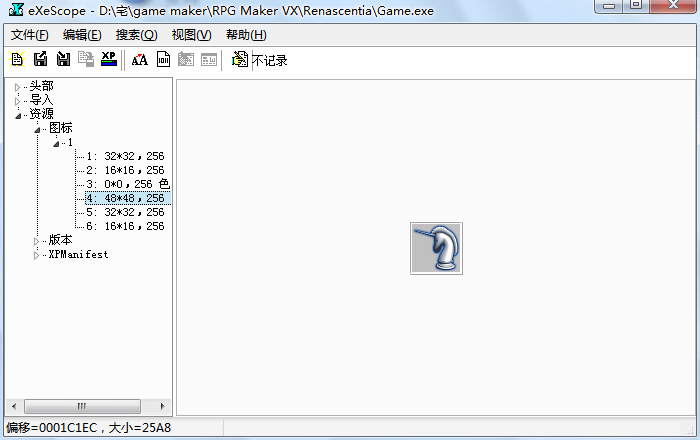
Task: Click the grayed-out bitmap editor icon
Action: point(186,59)
